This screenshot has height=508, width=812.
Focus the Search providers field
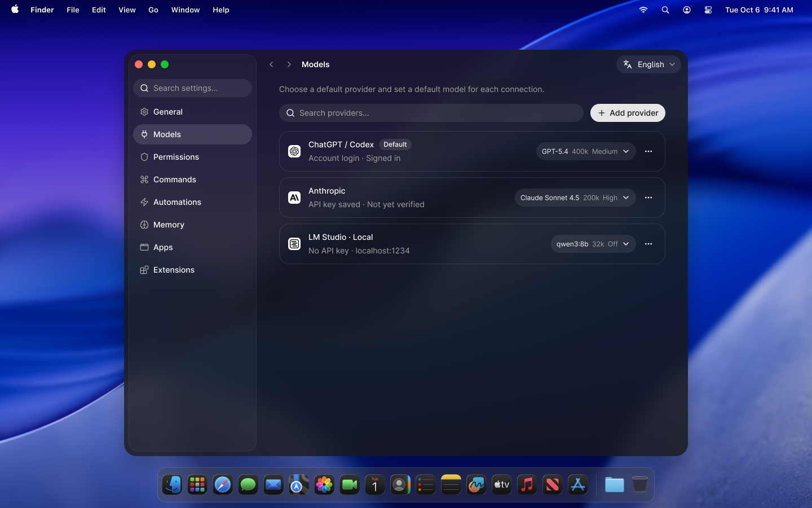(x=431, y=113)
